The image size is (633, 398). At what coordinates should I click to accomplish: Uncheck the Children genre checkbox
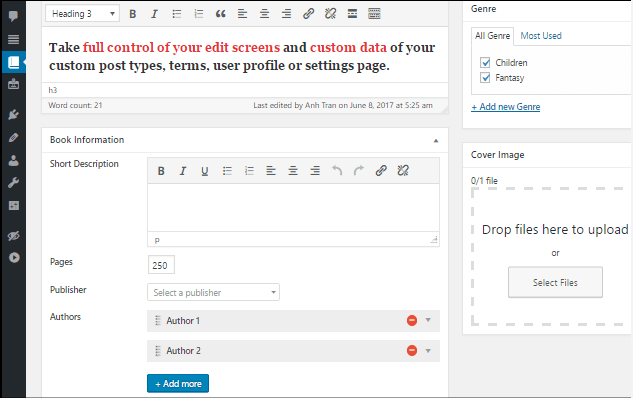(x=485, y=63)
